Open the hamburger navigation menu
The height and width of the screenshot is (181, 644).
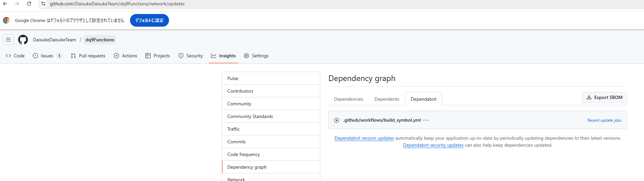[8, 40]
